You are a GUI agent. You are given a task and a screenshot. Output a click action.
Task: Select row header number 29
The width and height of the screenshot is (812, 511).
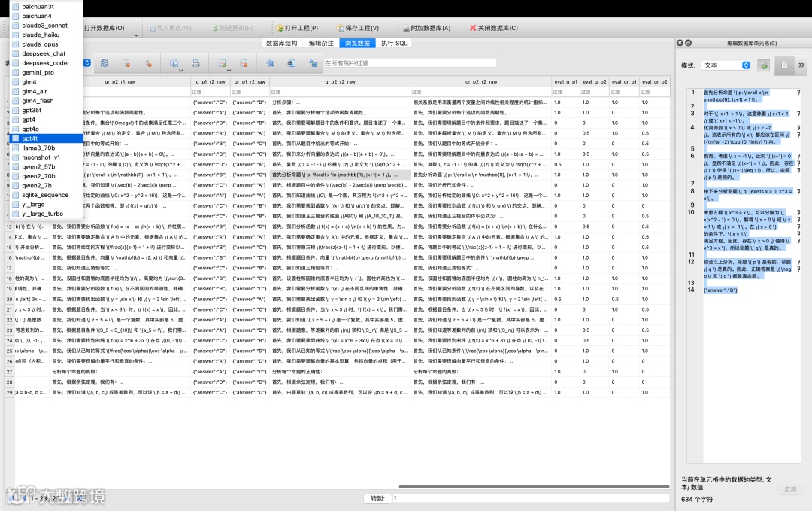pyautogui.click(x=9, y=392)
